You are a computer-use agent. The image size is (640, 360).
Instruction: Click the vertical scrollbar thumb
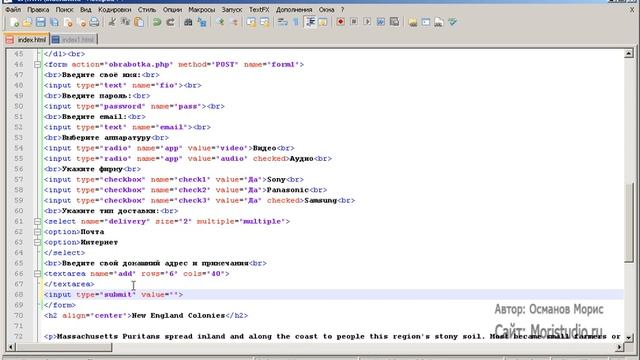pos(629,222)
